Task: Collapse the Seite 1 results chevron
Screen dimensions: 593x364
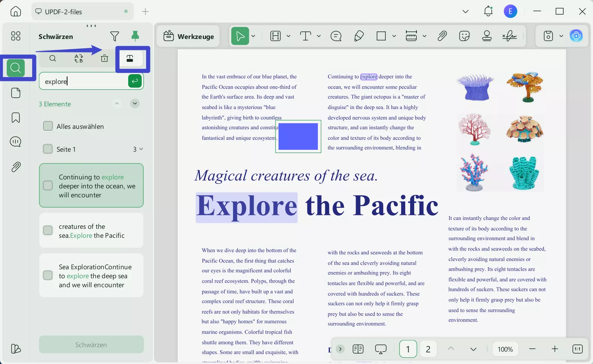Action: coord(141,149)
